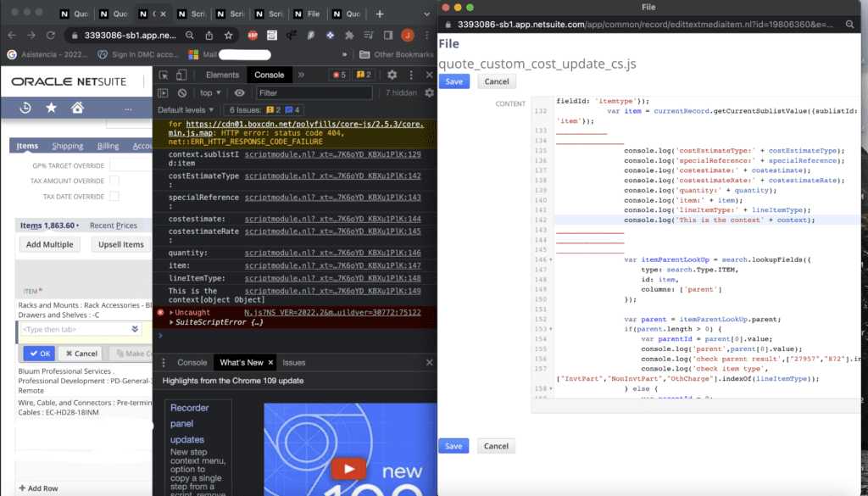This screenshot has height=496, width=868.
Task: Toggle the device emulation toolbar
Action: tap(180, 75)
